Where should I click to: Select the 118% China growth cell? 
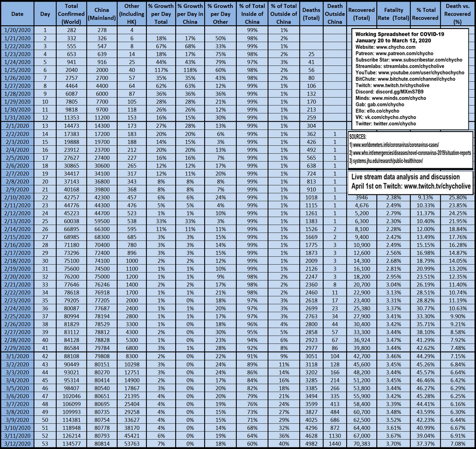tap(190, 70)
